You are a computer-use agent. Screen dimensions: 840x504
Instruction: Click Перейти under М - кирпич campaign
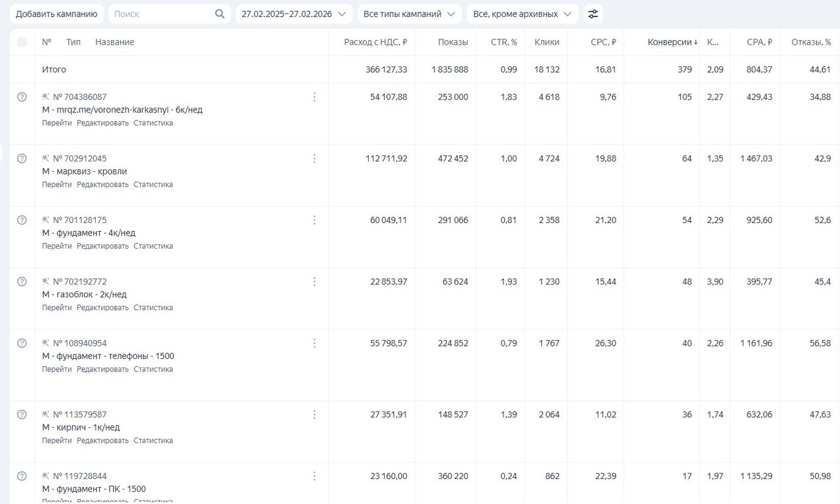pos(56,441)
